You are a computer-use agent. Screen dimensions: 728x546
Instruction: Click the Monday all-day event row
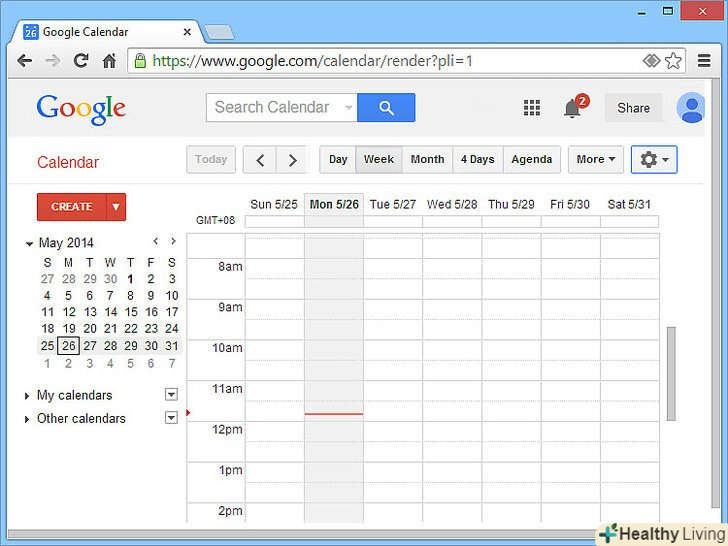point(334,221)
